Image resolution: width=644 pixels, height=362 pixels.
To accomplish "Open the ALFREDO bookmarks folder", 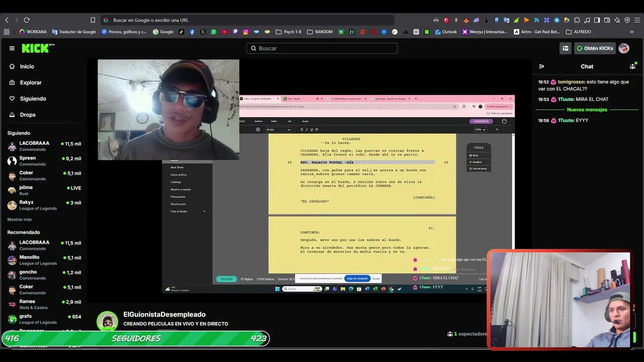I will click(579, 32).
